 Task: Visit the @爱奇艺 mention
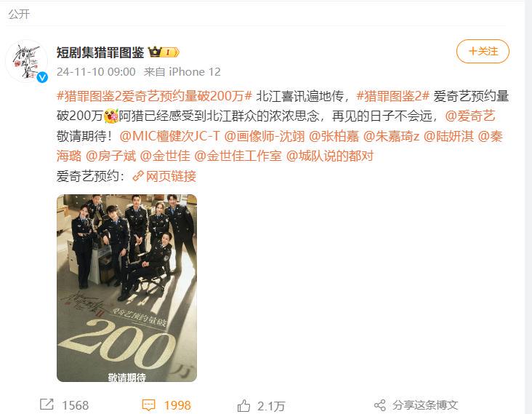(470, 116)
